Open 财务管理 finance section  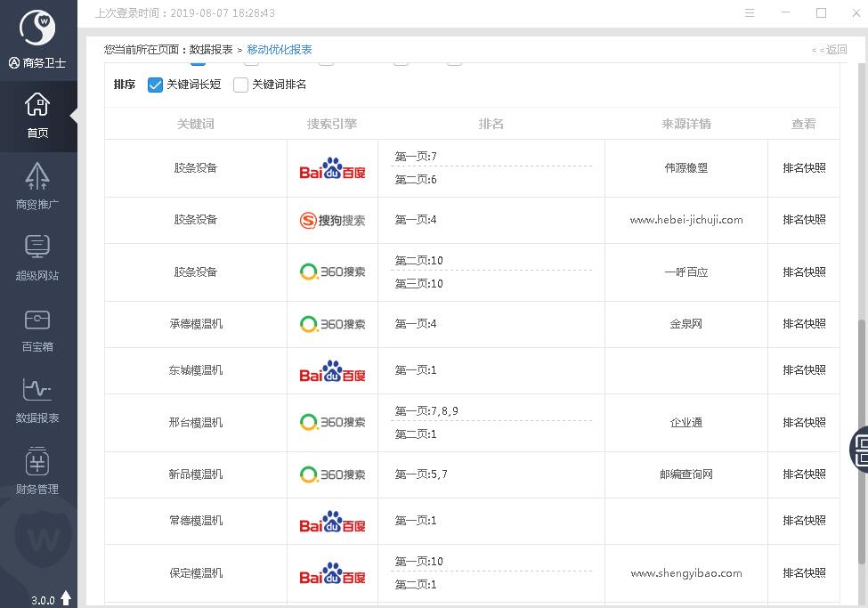pyautogui.click(x=37, y=471)
